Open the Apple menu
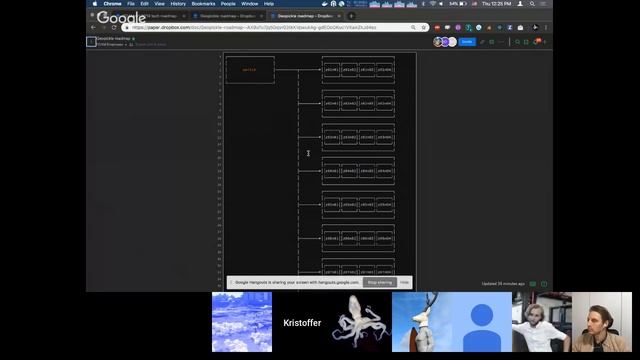This screenshot has height=360, width=640. coord(95,4)
